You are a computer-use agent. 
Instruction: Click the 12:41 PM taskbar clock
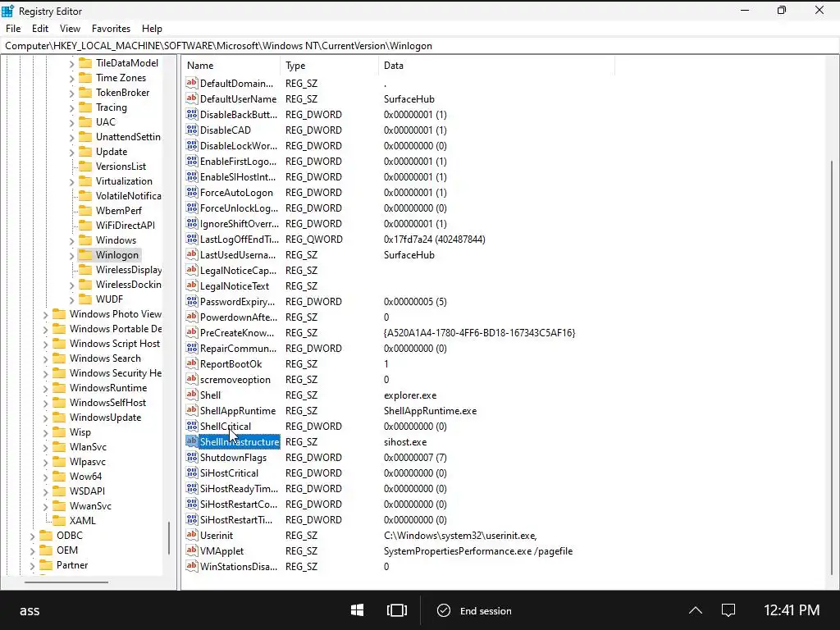(x=792, y=610)
